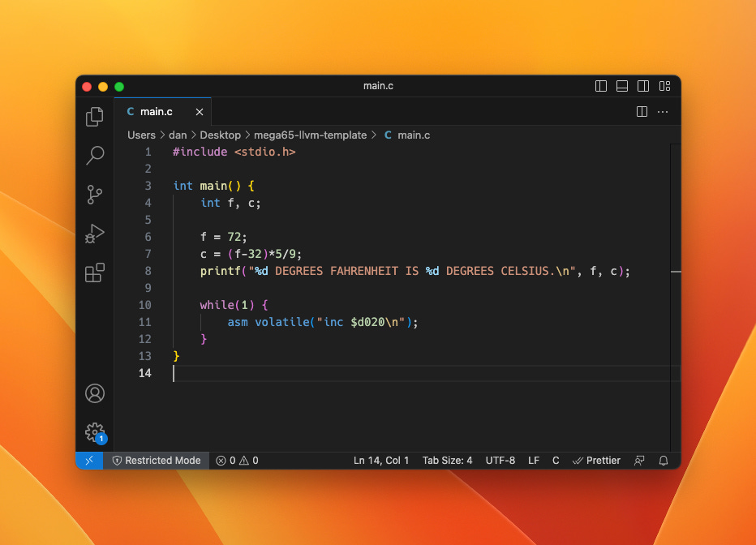The image size is (756, 545).
Task: Open Extensions view
Action: tap(94, 272)
